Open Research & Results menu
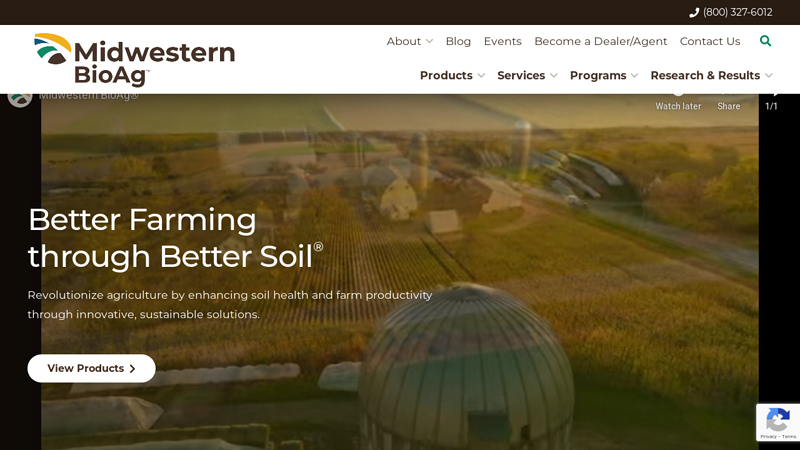Viewport: 800px width, 450px height. click(705, 76)
